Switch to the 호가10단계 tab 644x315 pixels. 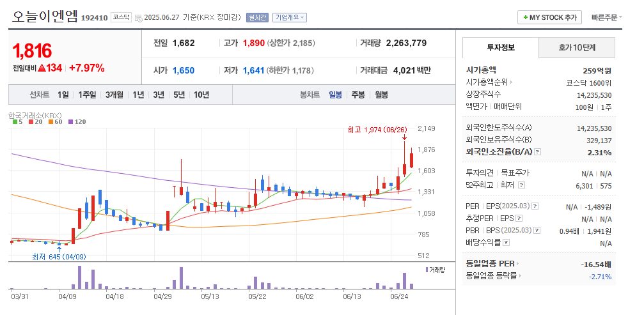pos(577,47)
